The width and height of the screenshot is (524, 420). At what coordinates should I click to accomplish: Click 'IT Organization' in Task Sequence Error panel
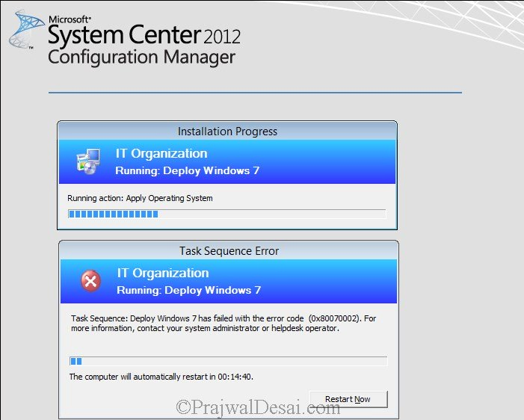(x=163, y=273)
